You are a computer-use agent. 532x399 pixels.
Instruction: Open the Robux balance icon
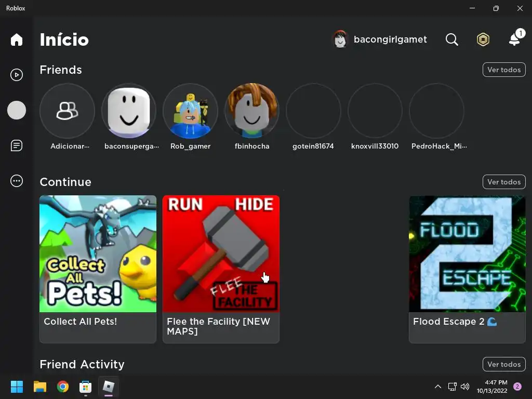point(483,39)
